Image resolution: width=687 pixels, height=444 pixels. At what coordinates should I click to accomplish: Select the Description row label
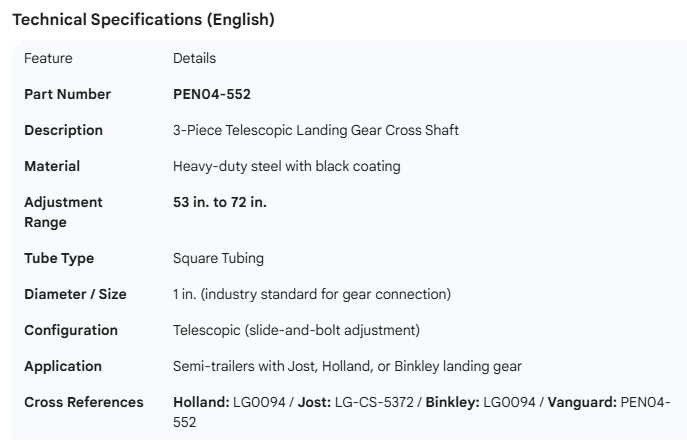point(63,130)
